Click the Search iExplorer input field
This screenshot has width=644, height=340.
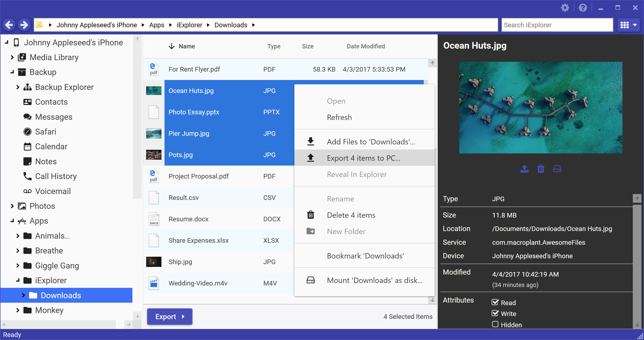(x=557, y=25)
